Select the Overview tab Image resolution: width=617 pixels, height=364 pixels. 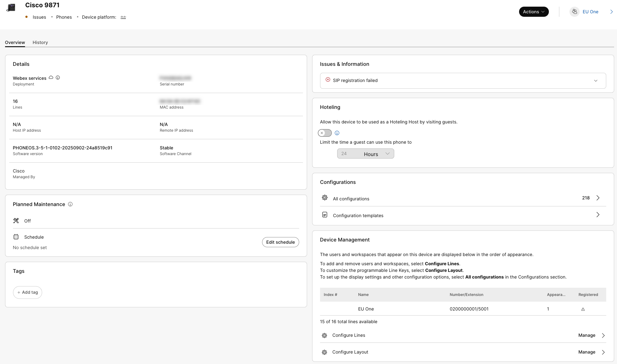(15, 42)
